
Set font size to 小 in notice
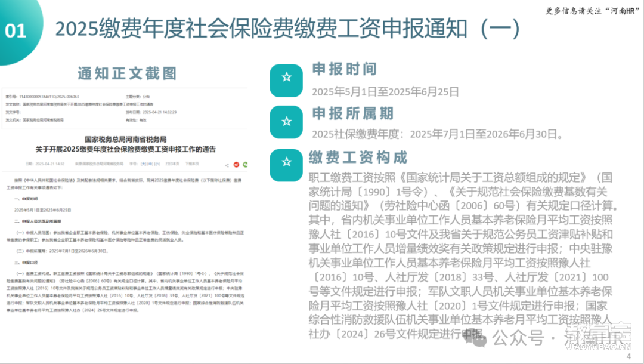157,164
